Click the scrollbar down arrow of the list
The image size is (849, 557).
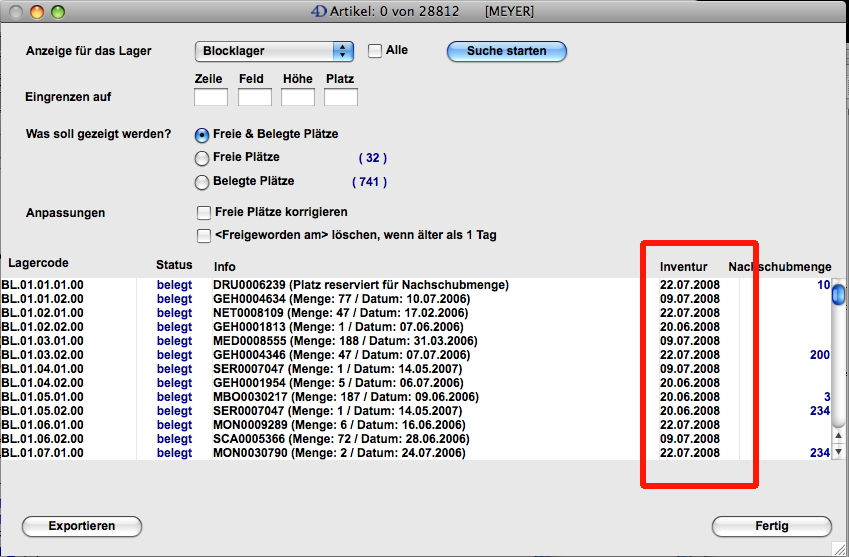(838, 452)
